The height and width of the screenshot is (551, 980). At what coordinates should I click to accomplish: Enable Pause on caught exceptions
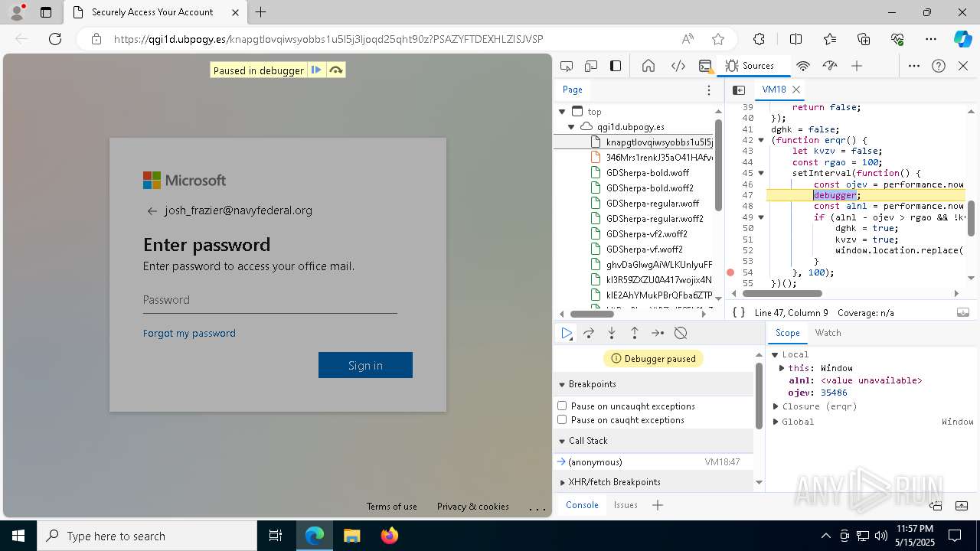(562, 419)
